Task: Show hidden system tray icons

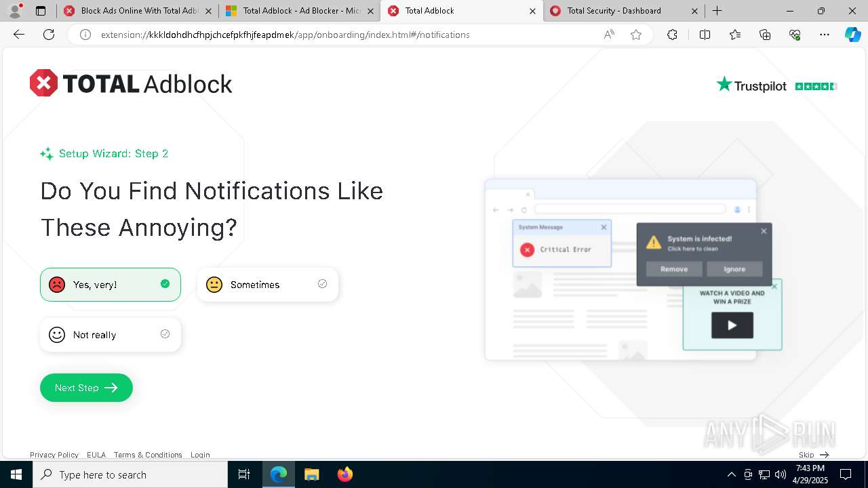Action: point(731,474)
